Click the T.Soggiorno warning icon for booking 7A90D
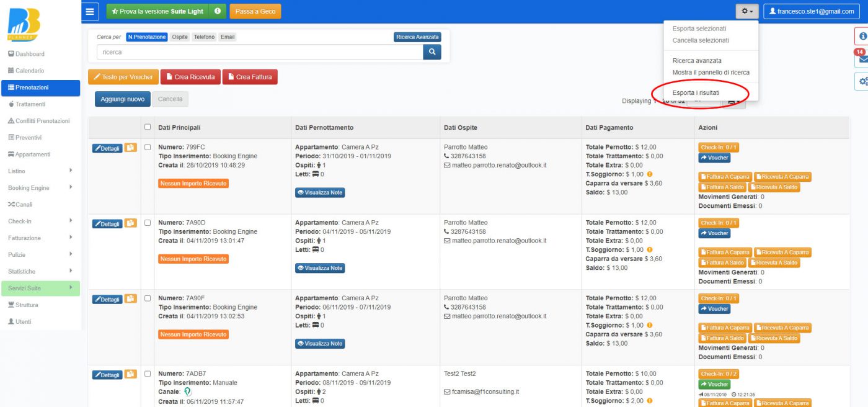The width and height of the screenshot is (868, 407). point(650,250)
